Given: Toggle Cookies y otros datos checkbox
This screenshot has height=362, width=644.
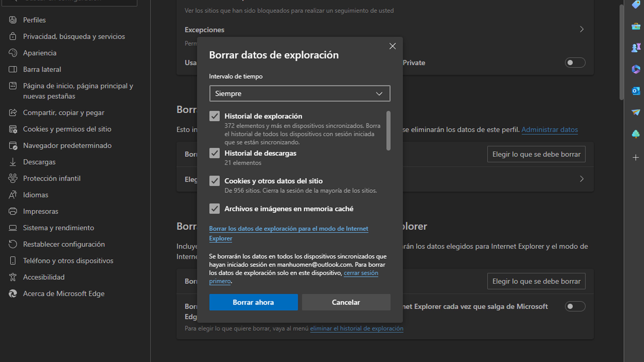Looking at the screenshot, I should 214,181.
